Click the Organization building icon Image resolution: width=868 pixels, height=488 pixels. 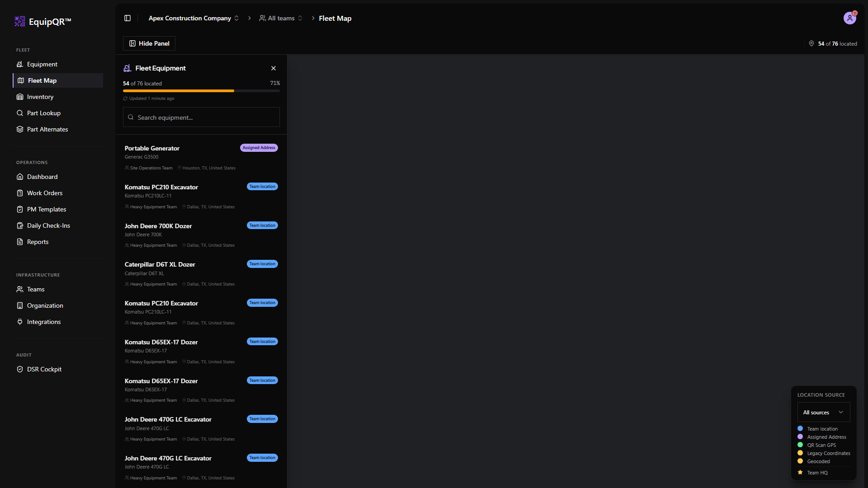point(20,305)
